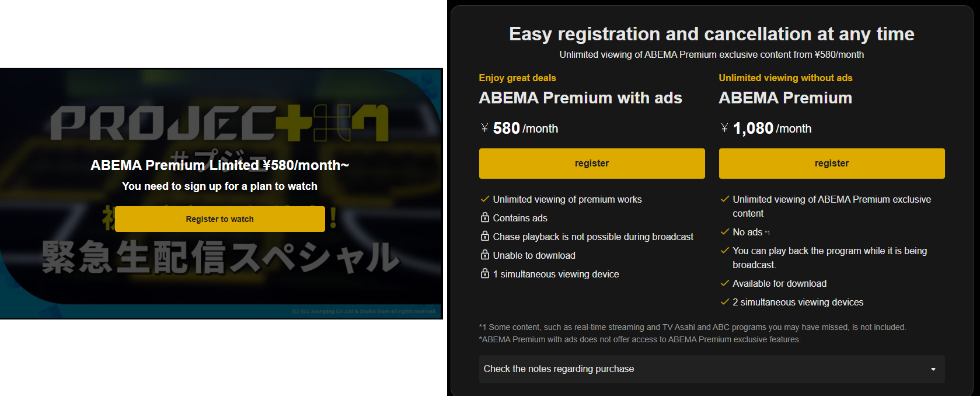Click the 580 /month price text
The width and height of the screenshot is (980, 396).
pos(525,128)
